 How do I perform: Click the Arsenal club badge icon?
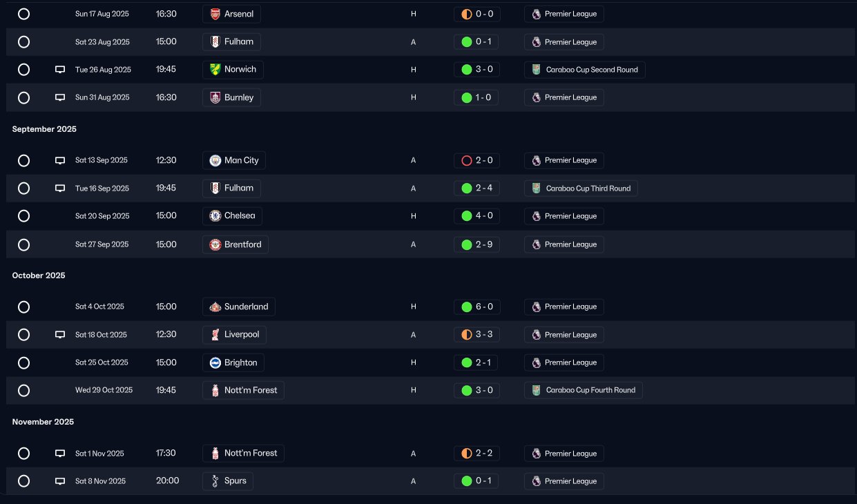(x=215, y=14)
